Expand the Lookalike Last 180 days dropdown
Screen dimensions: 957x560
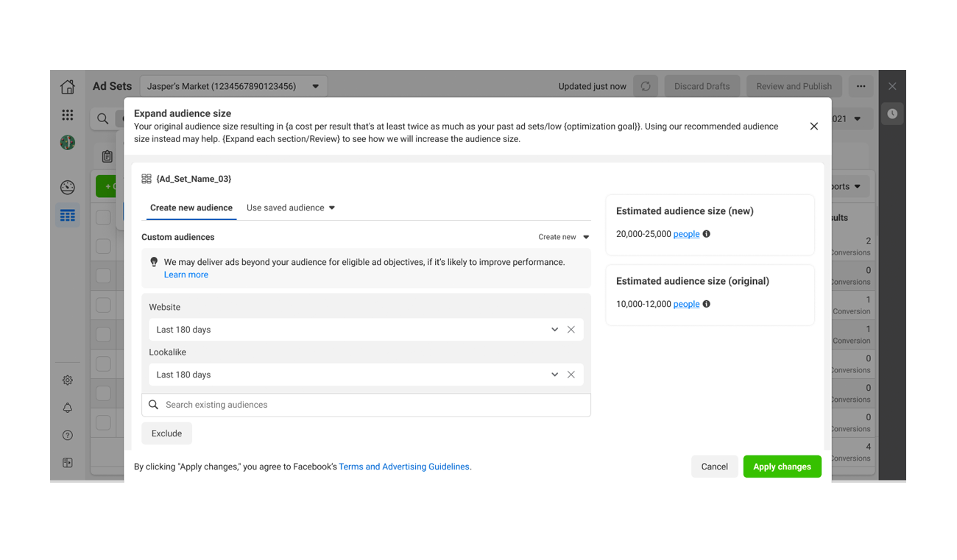554,375
